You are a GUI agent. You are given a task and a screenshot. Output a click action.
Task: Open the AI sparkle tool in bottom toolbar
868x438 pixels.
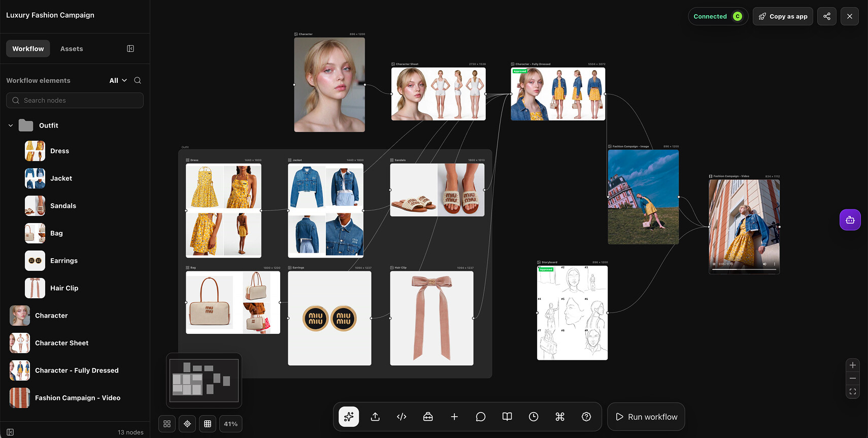click(349, 417)
